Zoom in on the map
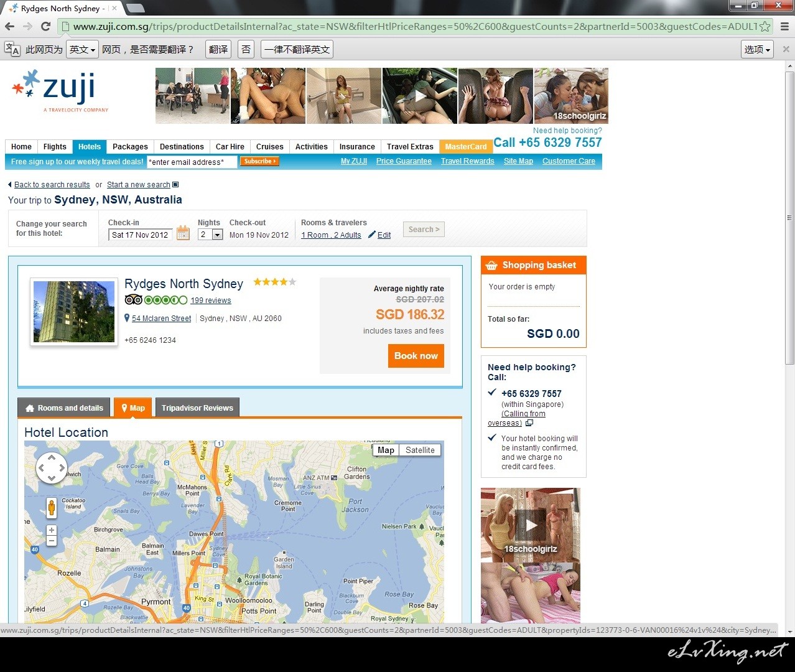Screen dimensions: 795x672 tap(52, 530)
